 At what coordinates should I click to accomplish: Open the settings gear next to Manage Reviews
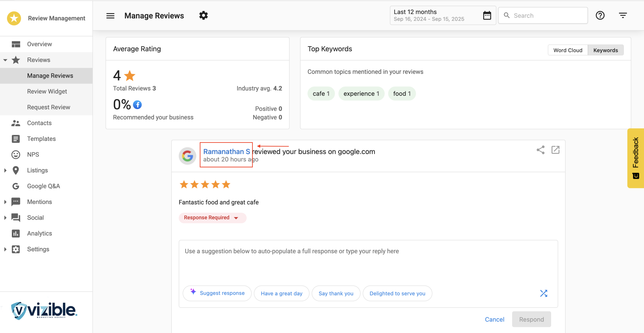tap(203, 16)
